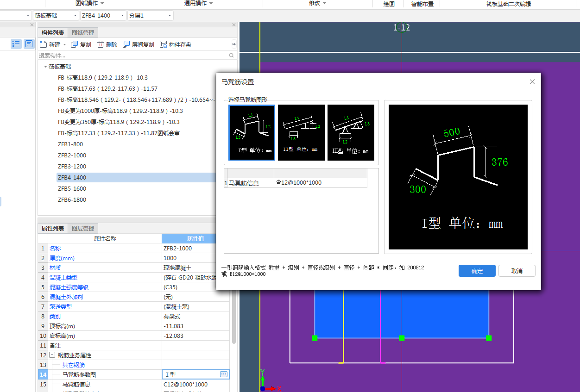Click the 删除 trash icon

coord(101,44)
